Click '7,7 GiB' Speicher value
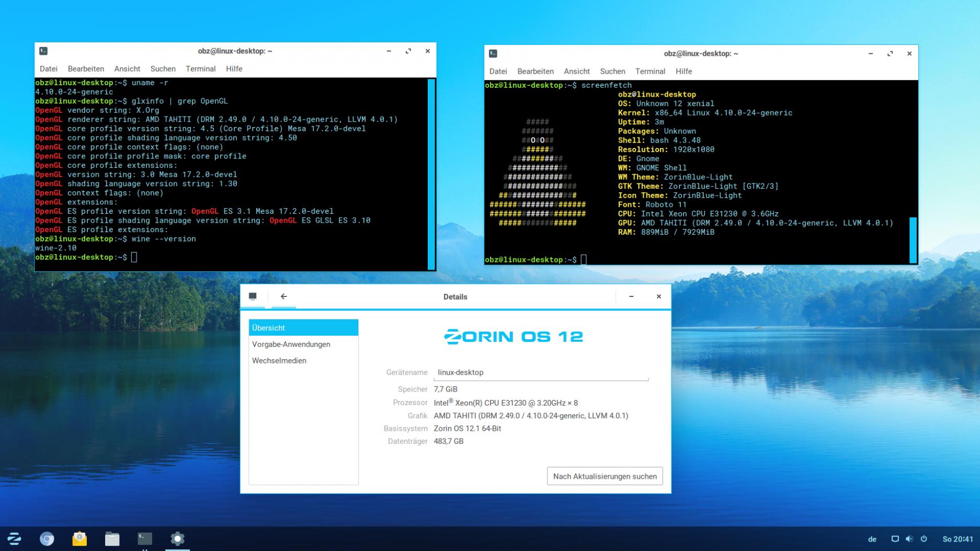The width and height of the screenshot is (980, 551). 446,389
